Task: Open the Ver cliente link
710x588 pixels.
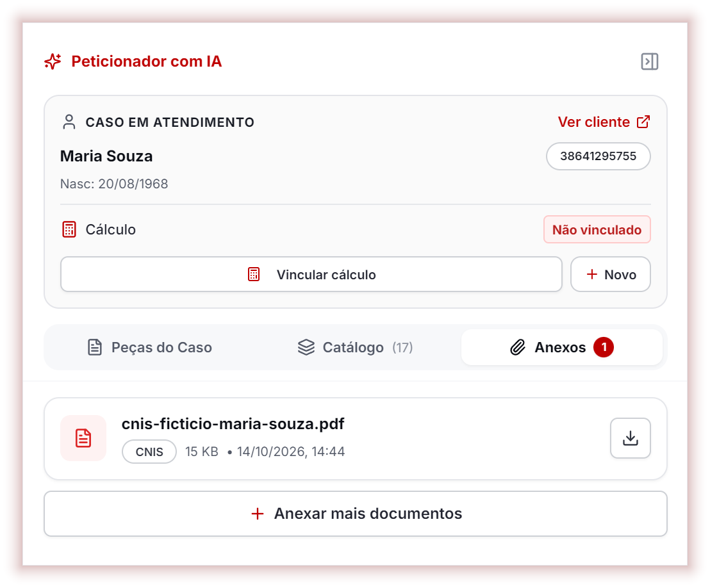Action: click(604, 122)
